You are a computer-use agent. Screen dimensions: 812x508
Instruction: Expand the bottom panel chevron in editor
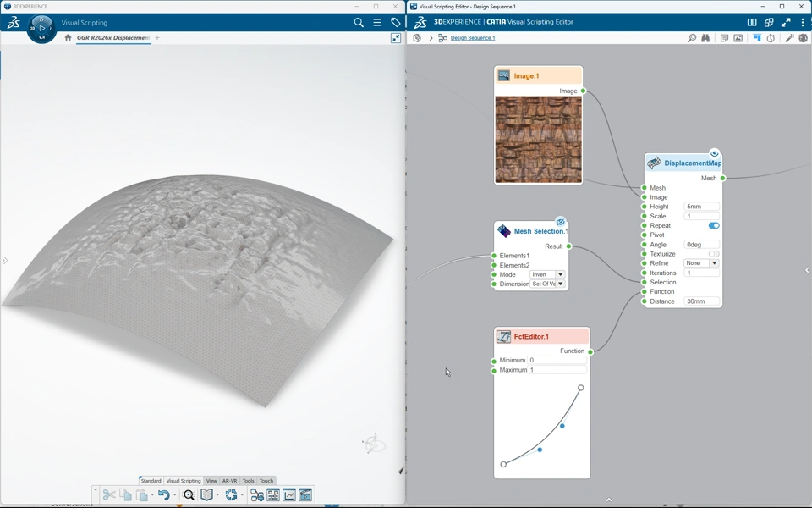tap(609, 500)
